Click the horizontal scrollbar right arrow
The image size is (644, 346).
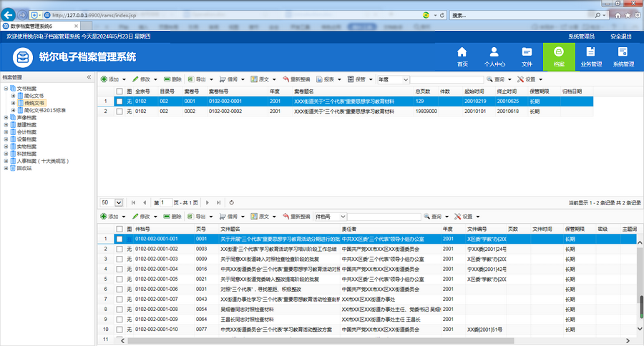(x=627, y=341)
